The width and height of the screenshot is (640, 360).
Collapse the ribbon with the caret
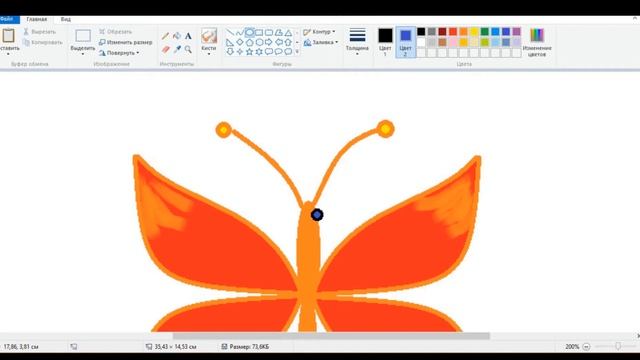(x=635, y=19)
